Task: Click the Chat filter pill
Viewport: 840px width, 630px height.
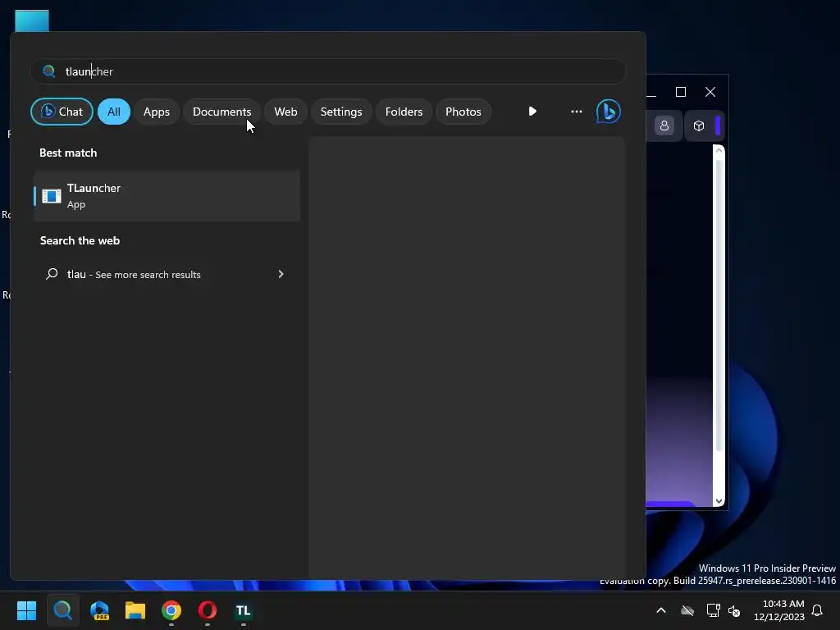Action: coord(62,112)
